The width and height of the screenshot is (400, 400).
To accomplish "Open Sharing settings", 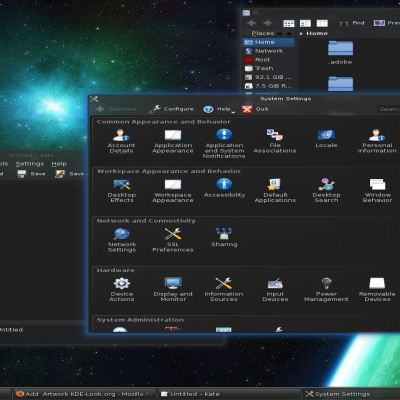I will pyautogui.click(x=224, y=238).
